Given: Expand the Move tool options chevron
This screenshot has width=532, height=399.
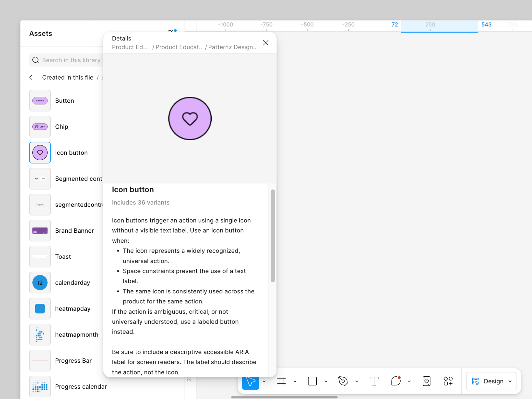Looking at the screenshot, I should coord(264,382).
